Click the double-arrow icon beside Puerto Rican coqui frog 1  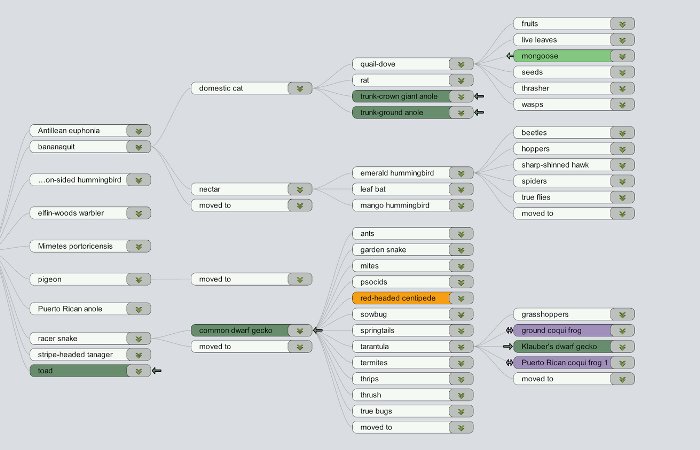pos(509,362)
